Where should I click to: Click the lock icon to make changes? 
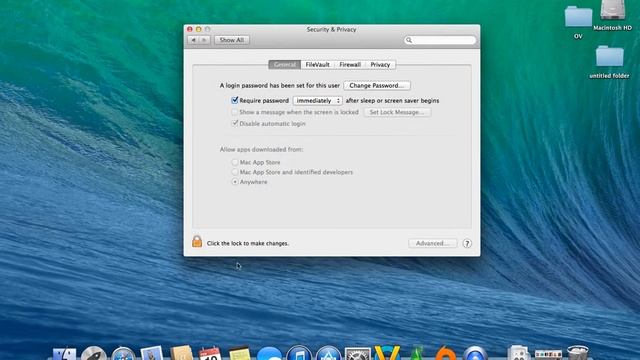[197, 242]
